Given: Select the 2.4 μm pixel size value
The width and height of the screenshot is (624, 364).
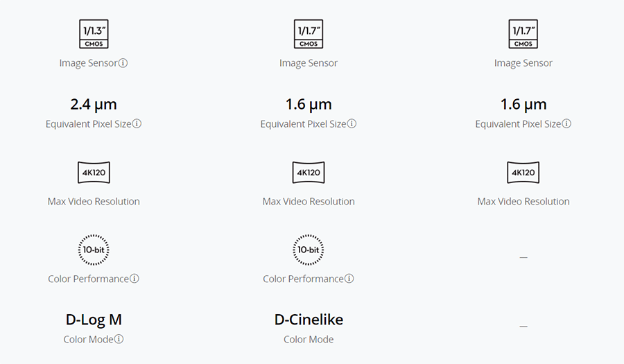Looking at the screenshot, I should click(x=94, y=105).
